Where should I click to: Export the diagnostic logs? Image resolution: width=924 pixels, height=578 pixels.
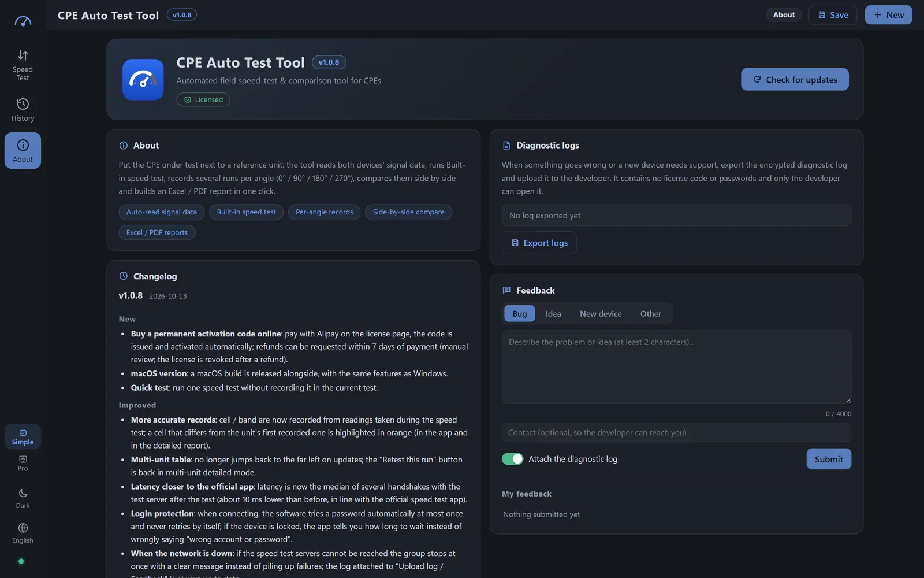coord(539,243)
